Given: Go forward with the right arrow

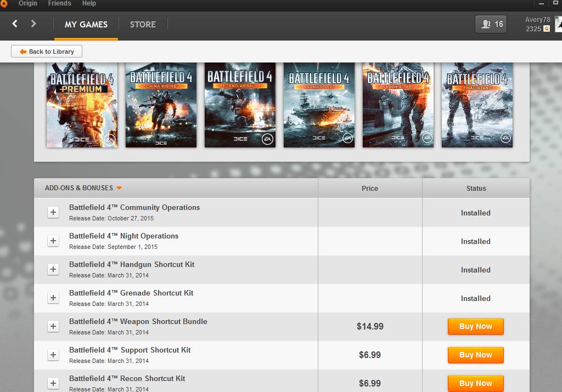Looking at the screenshot, I should pos(33,24).
